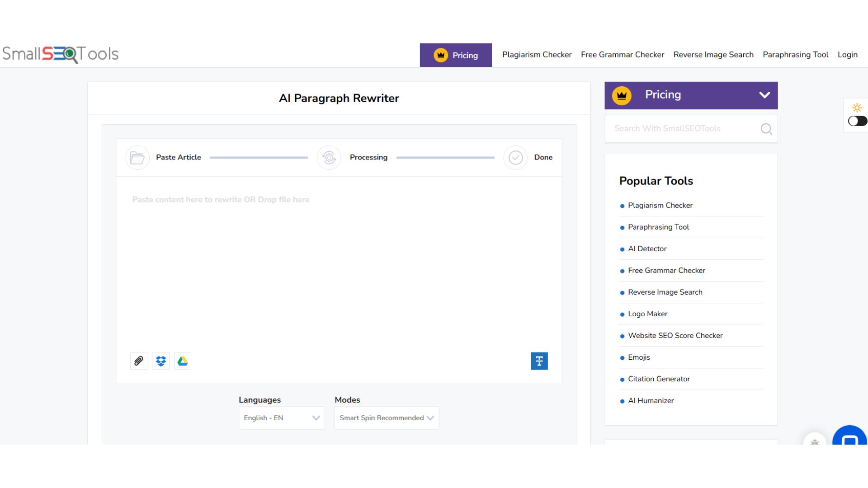The height and width of the screenshot is (488, 868).
Task: Open the chat bubble widget
Action: tap(849, 437)
